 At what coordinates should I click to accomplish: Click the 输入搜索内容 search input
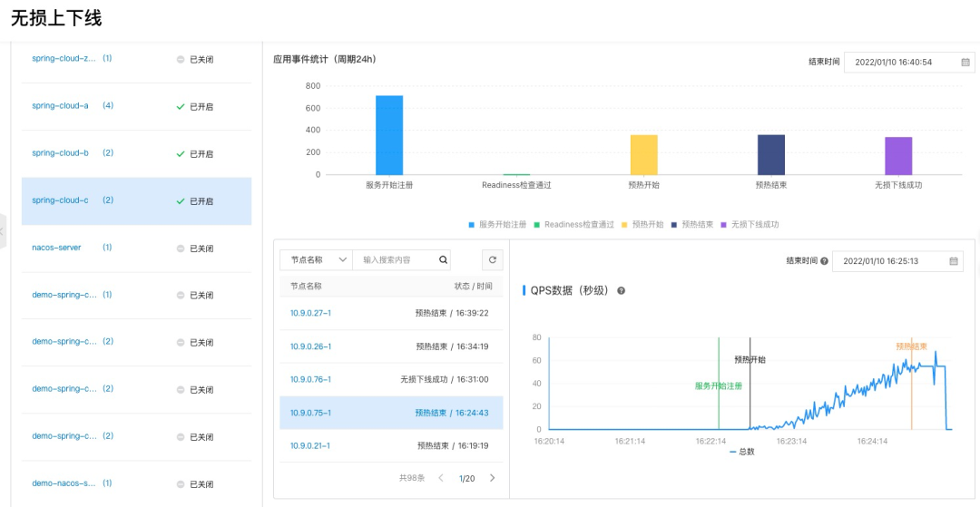(397, 259)
